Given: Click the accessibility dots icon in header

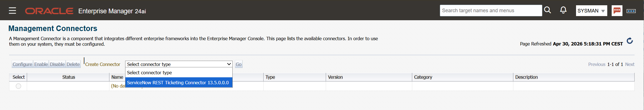Looking at the screenshot, I should [x=631, y=11].
